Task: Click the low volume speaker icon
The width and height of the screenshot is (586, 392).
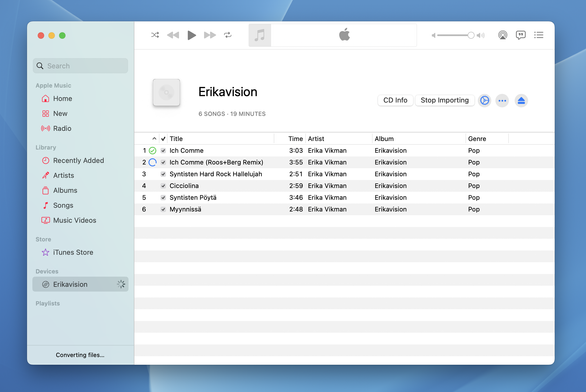Action: click(x=434, y=36)
